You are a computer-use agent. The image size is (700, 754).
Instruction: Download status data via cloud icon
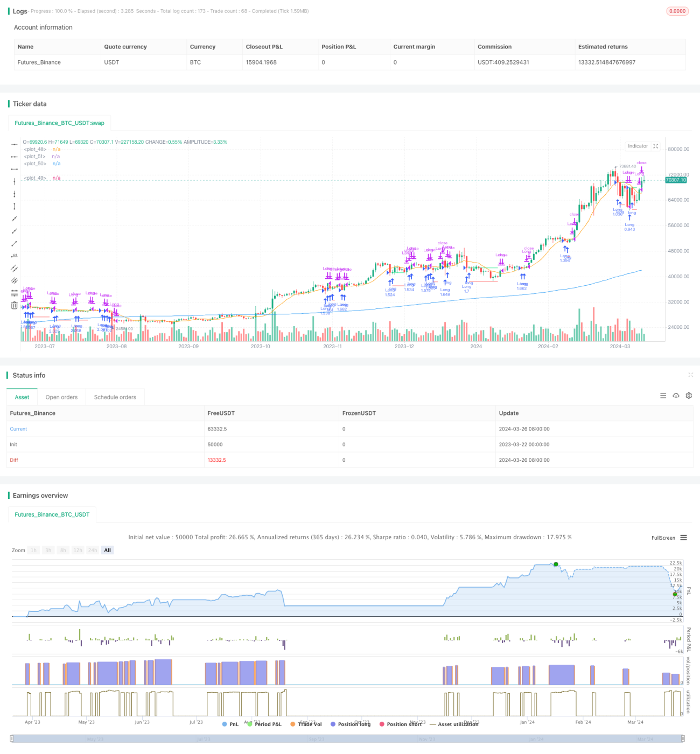point(676,396)
